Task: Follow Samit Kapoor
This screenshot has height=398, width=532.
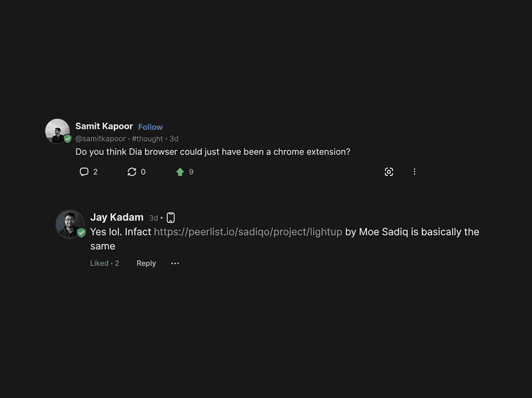Action: 150,127
